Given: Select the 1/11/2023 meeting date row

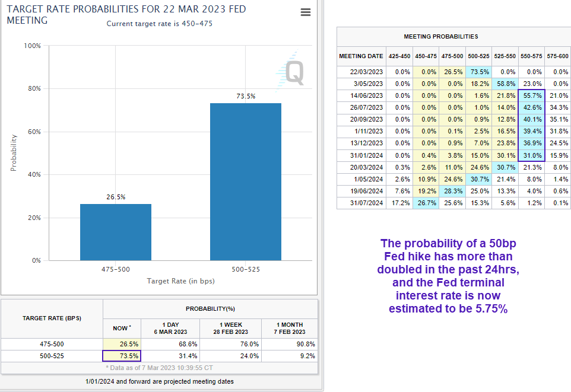Looking at the screenshot, I should coord(453,132).
